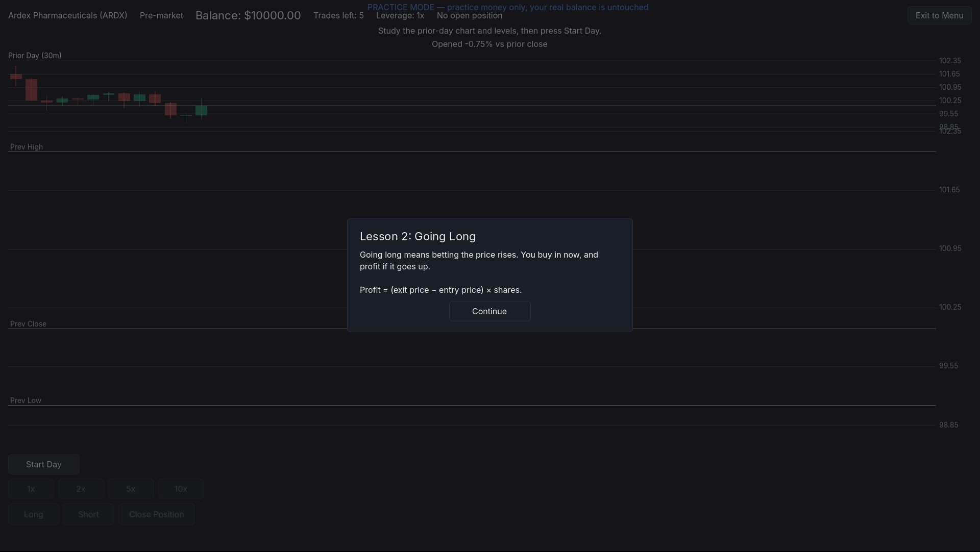The image size is (980, 552).
Task: Select 1x leverage option
Action: click(x=31, y=489)
